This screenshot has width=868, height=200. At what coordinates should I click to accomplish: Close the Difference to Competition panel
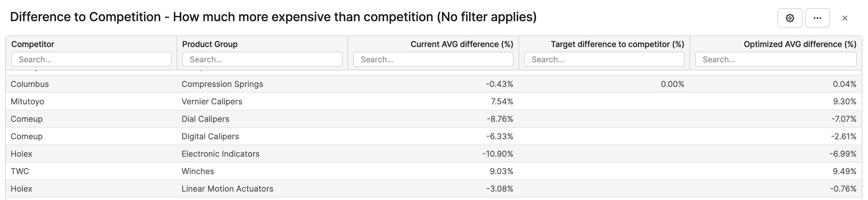point(845,18)
